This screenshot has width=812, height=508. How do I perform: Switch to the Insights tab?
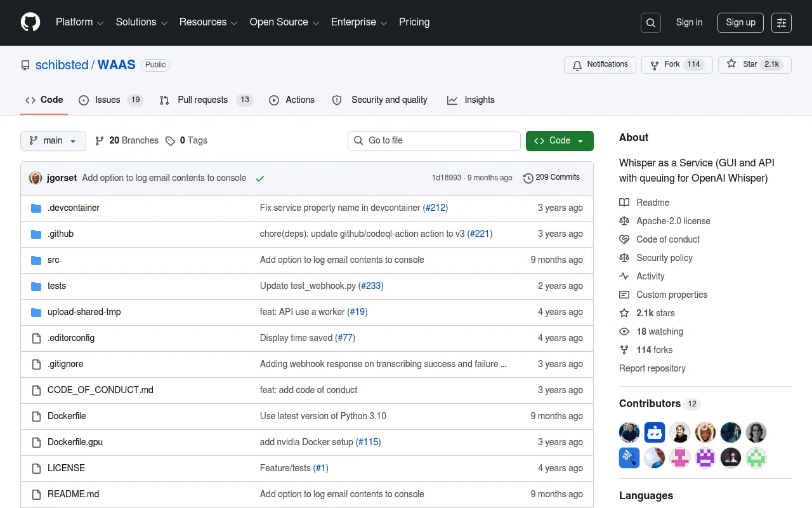[471, 100]
